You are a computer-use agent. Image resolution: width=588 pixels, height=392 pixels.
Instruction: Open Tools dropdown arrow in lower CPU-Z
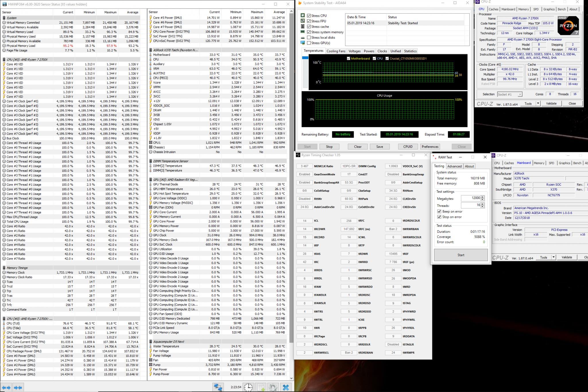coord(553,257)
